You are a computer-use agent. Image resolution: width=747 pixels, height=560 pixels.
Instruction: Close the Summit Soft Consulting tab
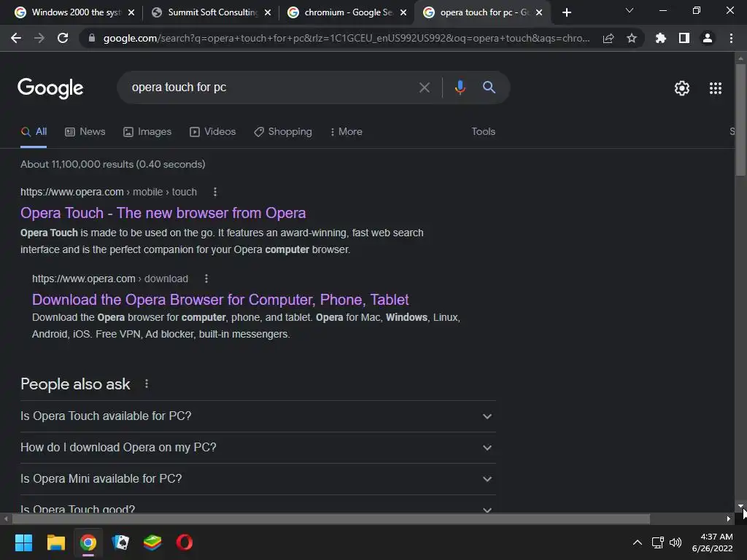tap(268, 12)
